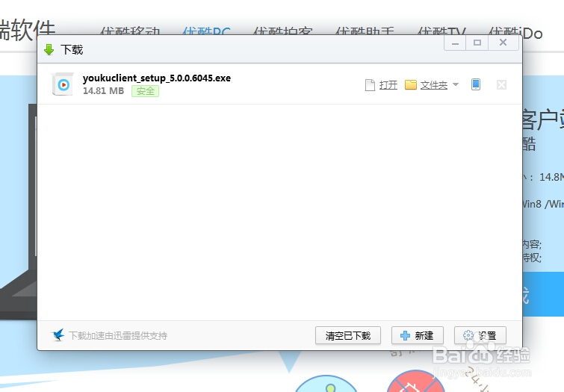The width and height of the screenshot is (564, 392).
Task: Click the green 安全 badge
Action: pos(146,91)
